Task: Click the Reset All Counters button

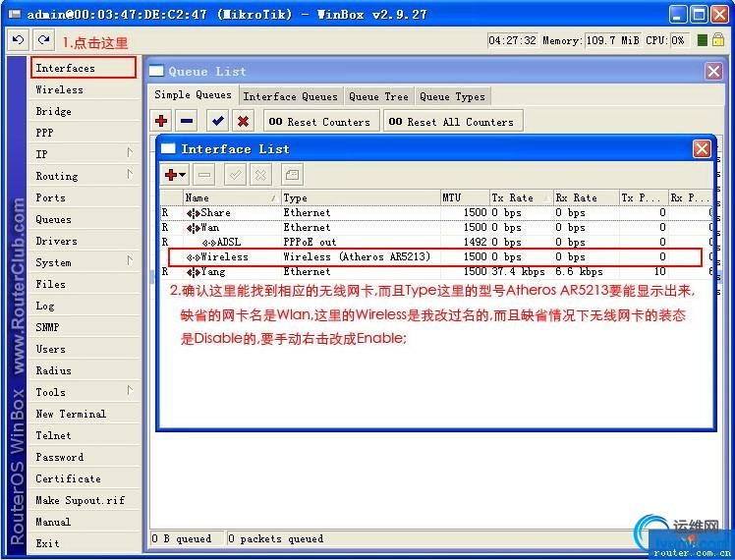Action: pyautogui.click(x=452, y=122)
